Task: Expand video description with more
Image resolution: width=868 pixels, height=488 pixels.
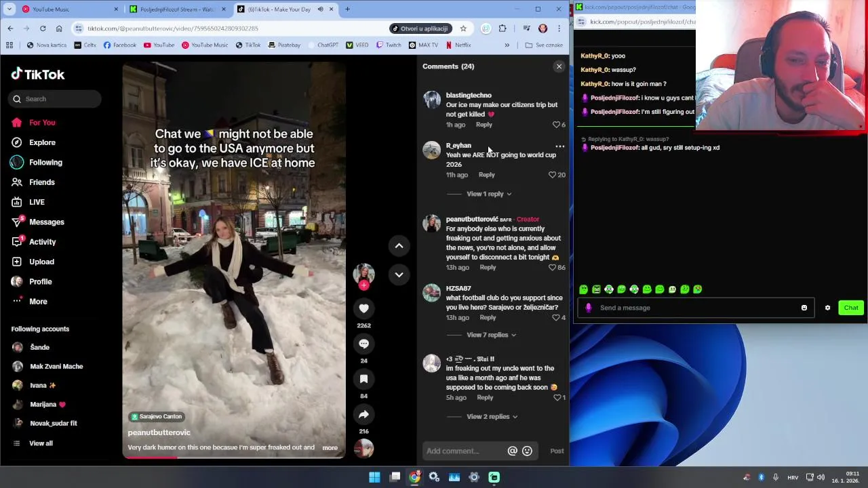Action: (x=330, y=447)
